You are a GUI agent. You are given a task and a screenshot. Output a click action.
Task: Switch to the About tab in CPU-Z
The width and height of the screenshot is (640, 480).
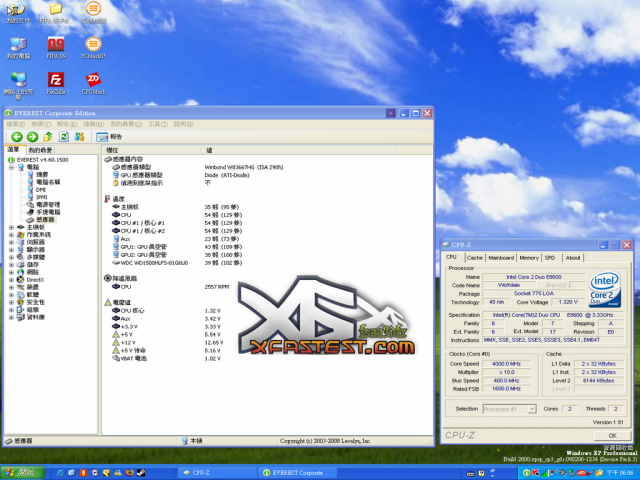pyautogui.click(x=573, y=258)
